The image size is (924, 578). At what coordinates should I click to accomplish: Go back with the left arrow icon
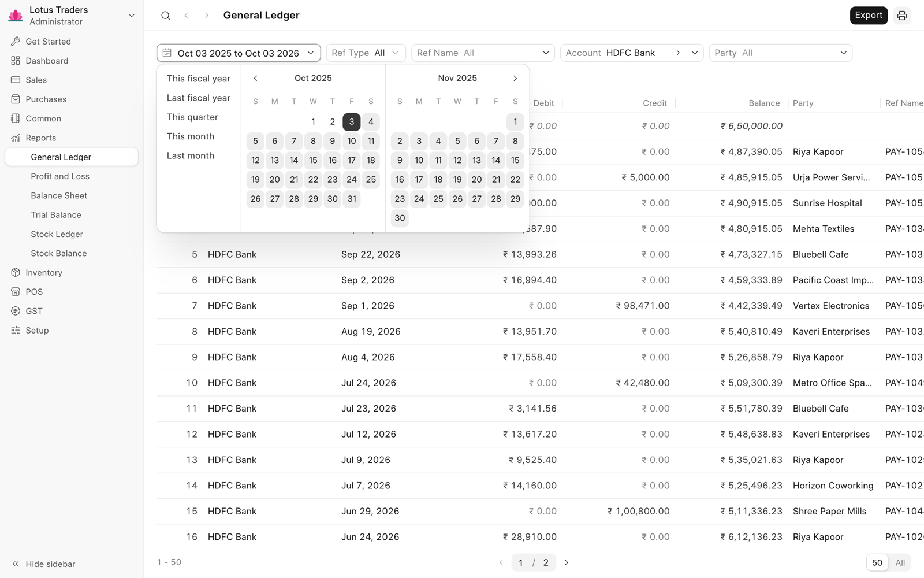click(x=186, y=16)
